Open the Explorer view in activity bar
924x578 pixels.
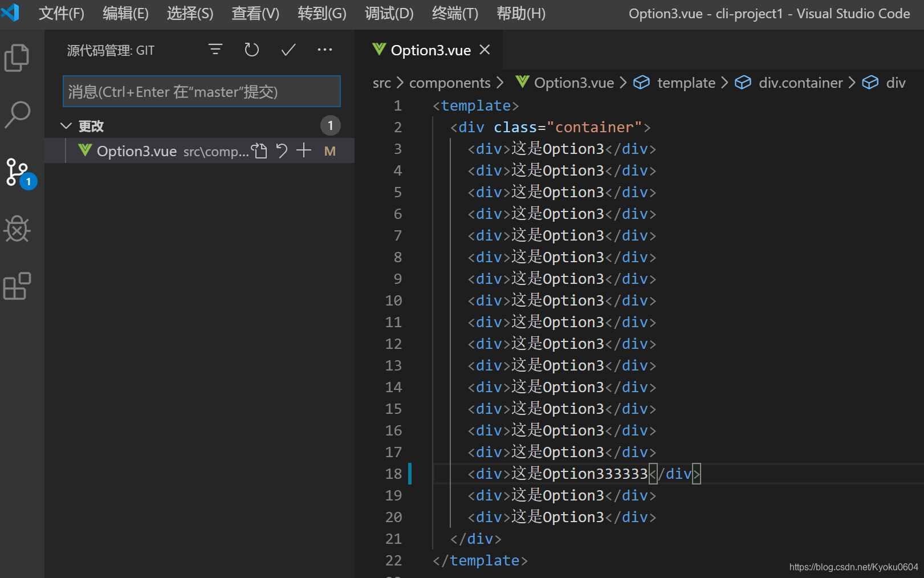(x=17, y=58)
